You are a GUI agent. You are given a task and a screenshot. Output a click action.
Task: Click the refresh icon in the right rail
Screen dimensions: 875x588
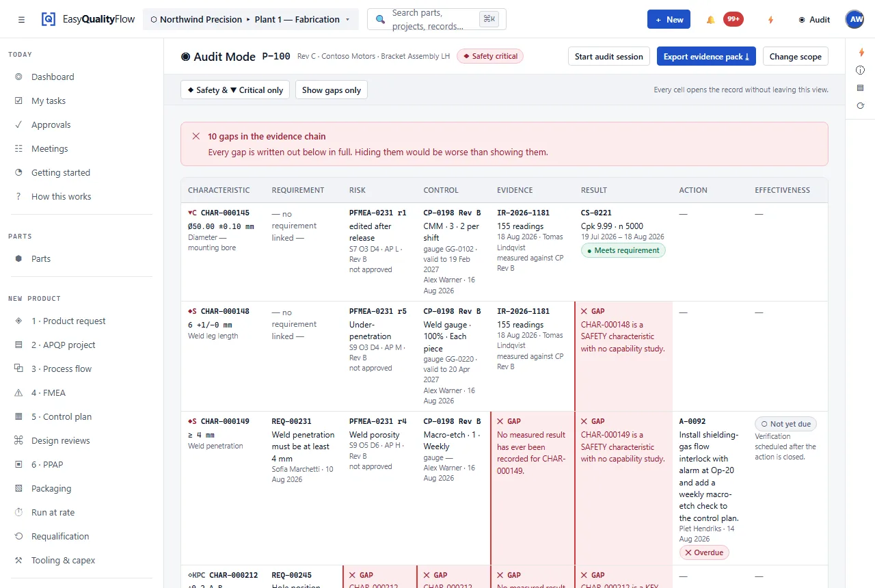[x=861, y=106]
